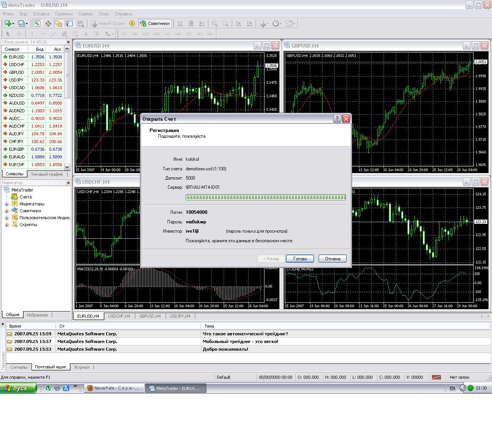Open the templates dropdown icon
The width and height of the screenshot is (492, 448).
click(x=290, y=23)
